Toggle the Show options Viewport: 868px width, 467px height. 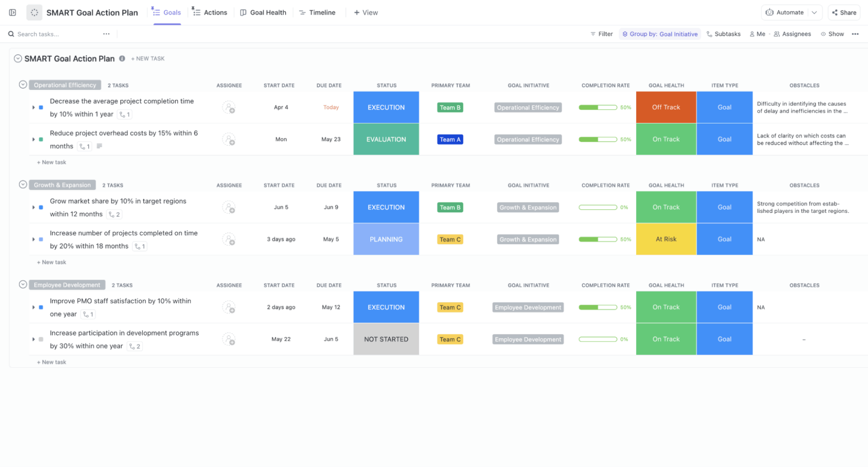pyautogui.click(x=832, y=34)
